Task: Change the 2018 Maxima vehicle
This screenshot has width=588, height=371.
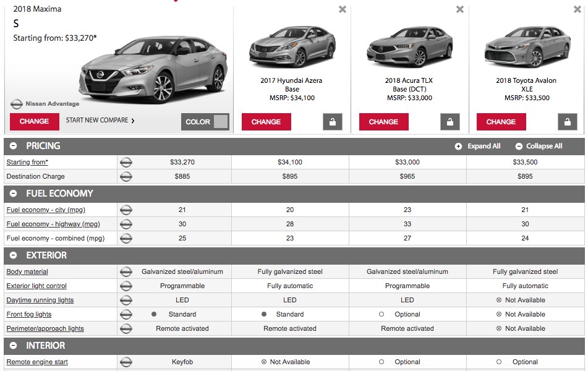Action: (x=35, y=122)
